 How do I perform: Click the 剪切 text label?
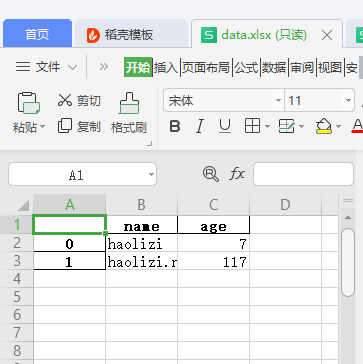coord(89,100)
